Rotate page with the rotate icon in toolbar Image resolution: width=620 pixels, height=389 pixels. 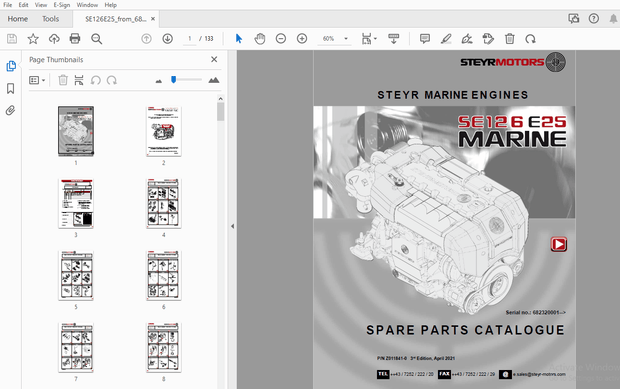(x=530, y=38)
